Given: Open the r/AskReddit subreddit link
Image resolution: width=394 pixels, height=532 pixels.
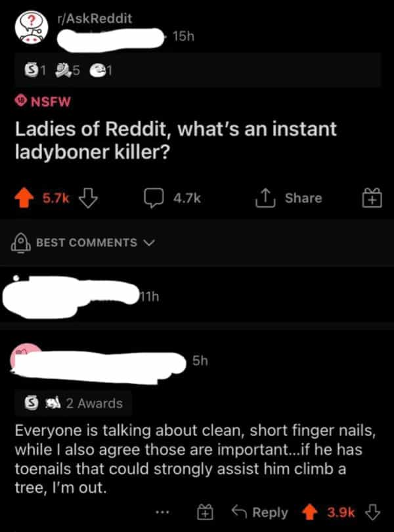Looking at the screenshot, I should coord(95,18).
